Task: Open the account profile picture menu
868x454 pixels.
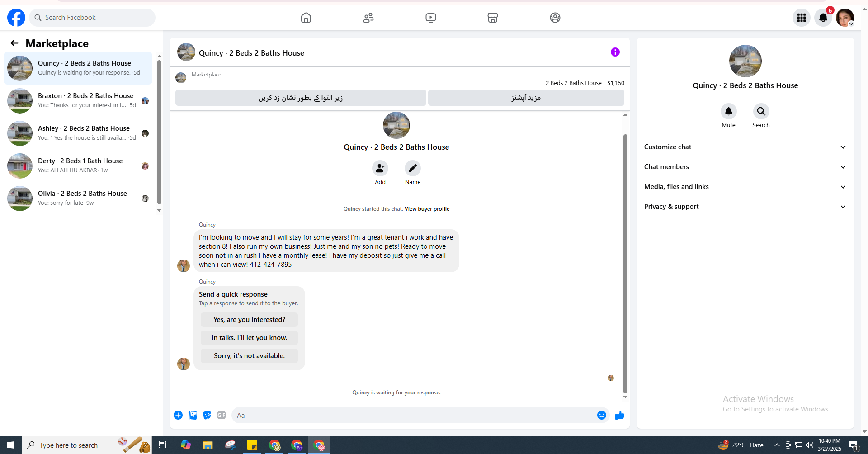Action: tap(845, 18)
